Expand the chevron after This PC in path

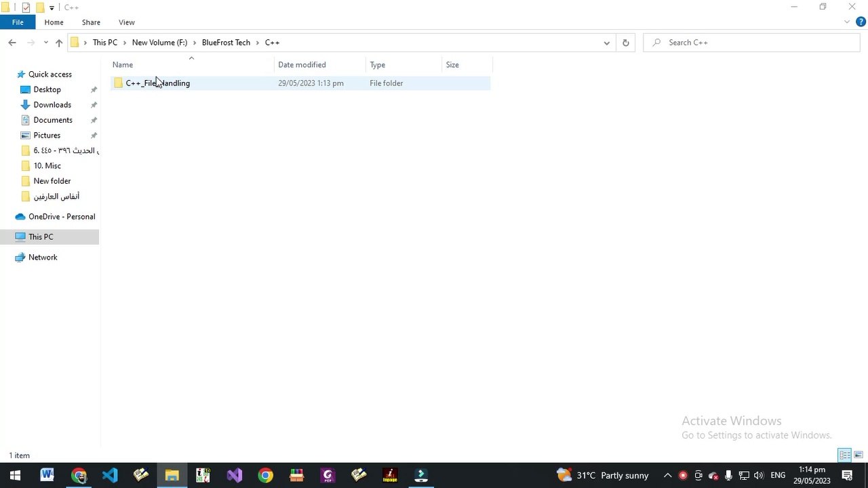coord(125,42)
